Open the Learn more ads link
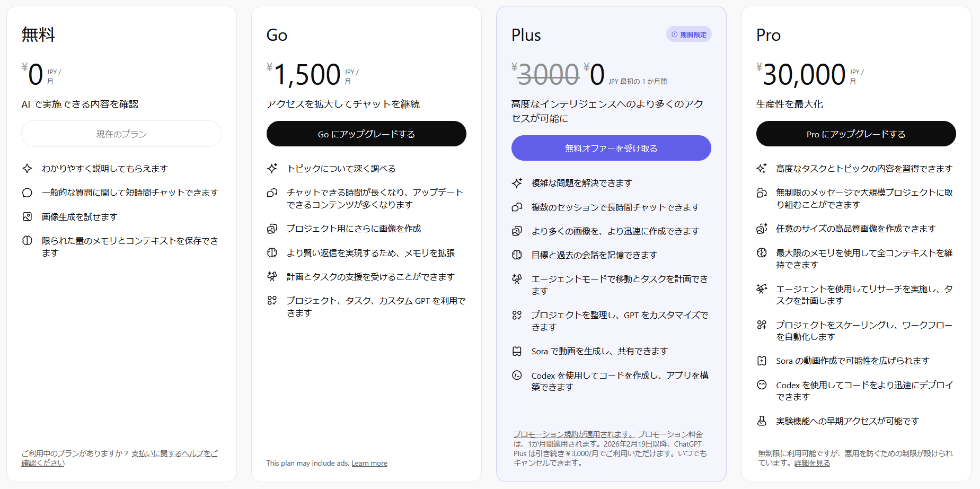The height and width of the screenshot is (489, 980). tap(369, 463)
